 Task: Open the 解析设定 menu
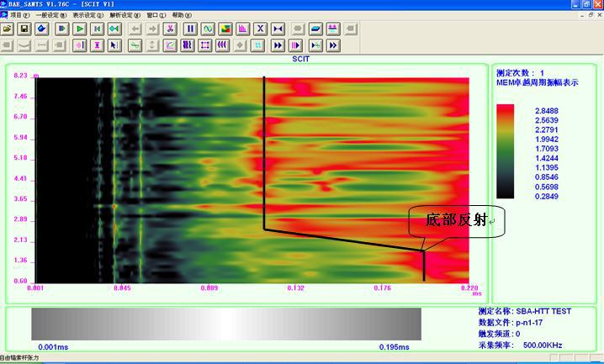pyautogui.click(x=125, y=15)
